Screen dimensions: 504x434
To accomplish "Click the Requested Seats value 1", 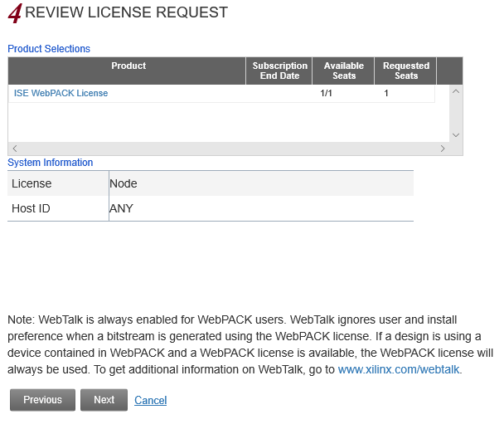I will tap(386, 94).
